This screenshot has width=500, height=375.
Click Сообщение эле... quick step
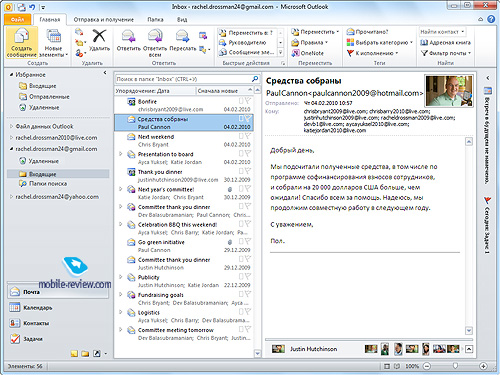click(247, 52)
